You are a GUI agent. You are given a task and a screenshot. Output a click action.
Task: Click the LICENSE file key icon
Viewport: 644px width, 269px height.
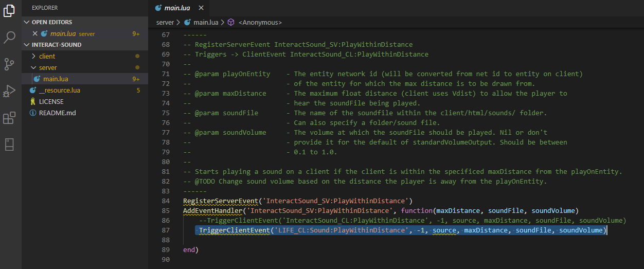(33, 101)
